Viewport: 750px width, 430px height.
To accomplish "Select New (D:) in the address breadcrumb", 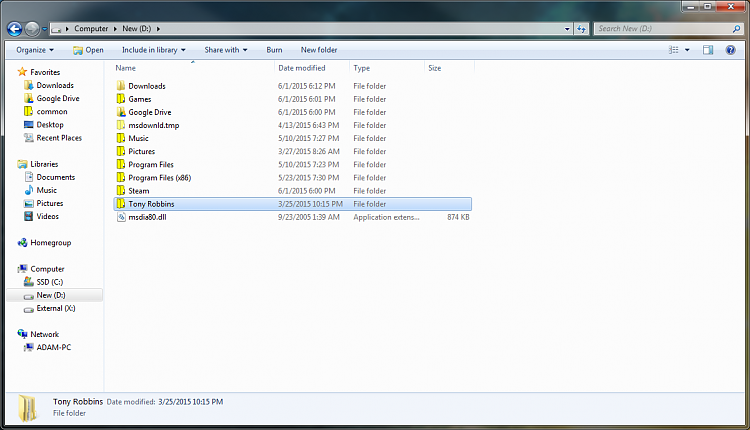I will (x=136, y=29).
